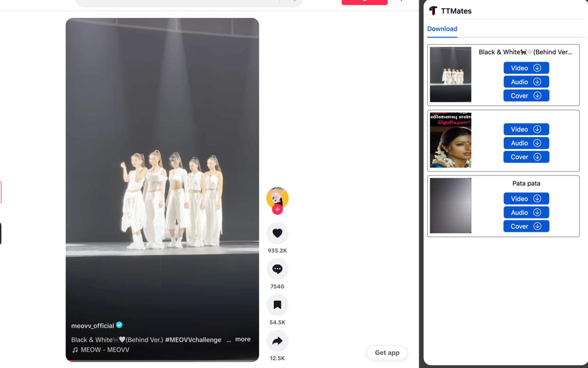
Task: Click the verified badge next to meovv_official
Action: click(x=119, y=325)
